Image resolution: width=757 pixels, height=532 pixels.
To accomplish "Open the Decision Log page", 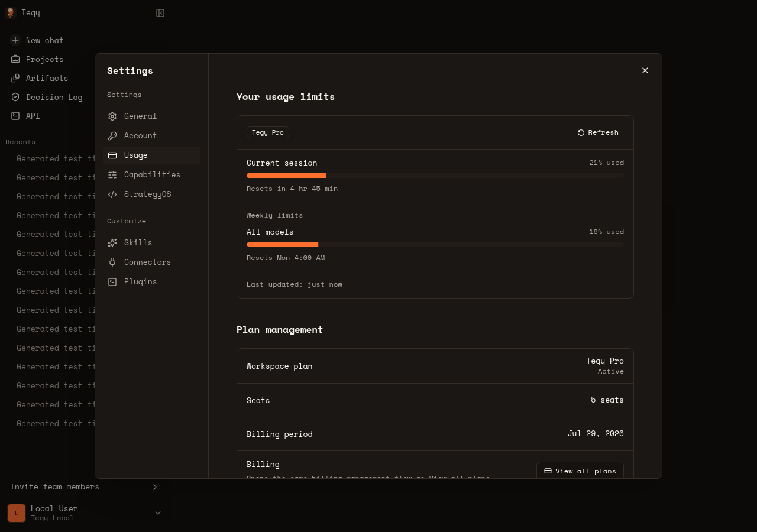I will [54, 97].
